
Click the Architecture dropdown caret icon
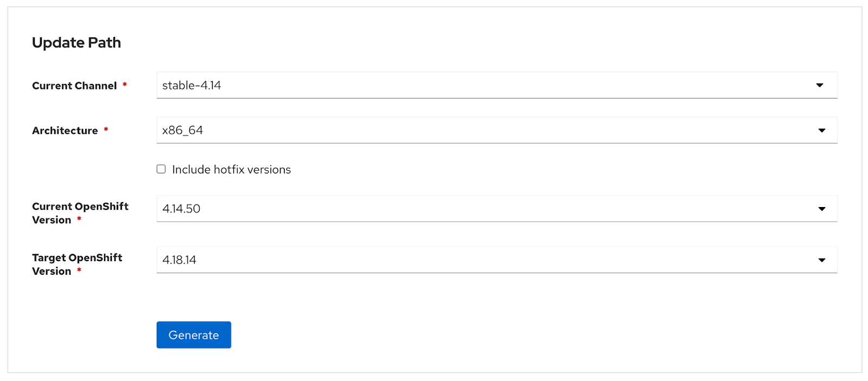click(821, 130)
